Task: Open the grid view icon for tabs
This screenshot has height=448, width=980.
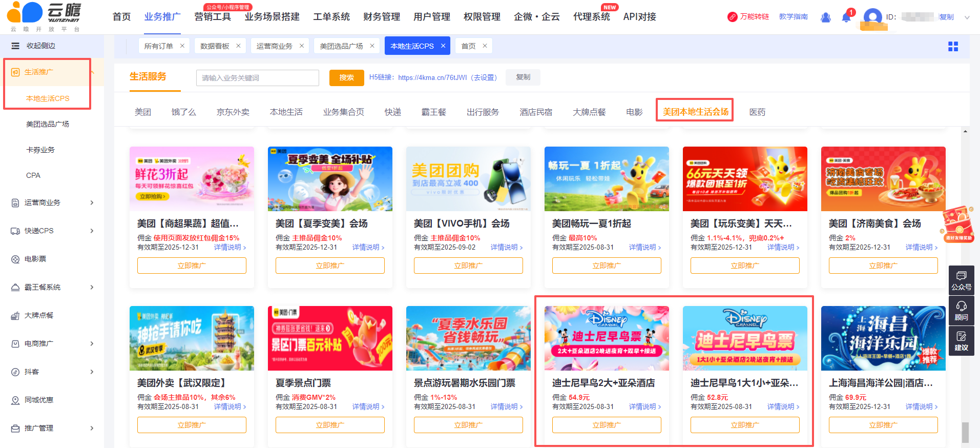Action: (953, 47)
